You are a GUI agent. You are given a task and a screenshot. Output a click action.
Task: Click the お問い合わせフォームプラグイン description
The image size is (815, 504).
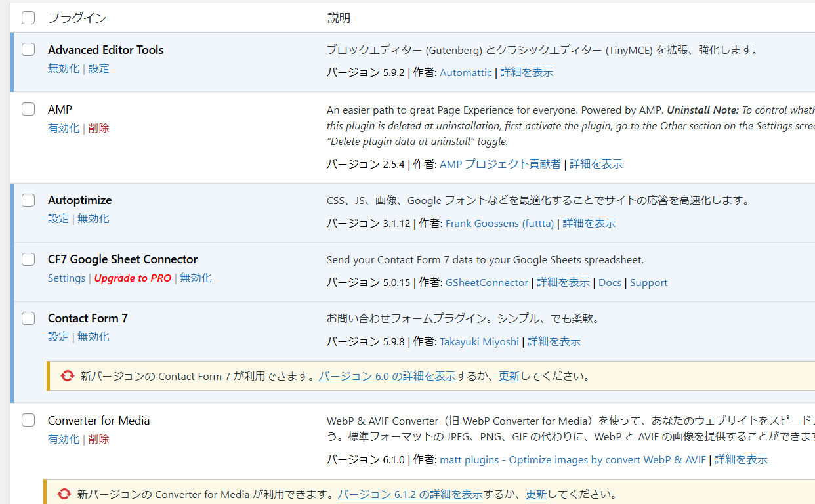[463, 318]
